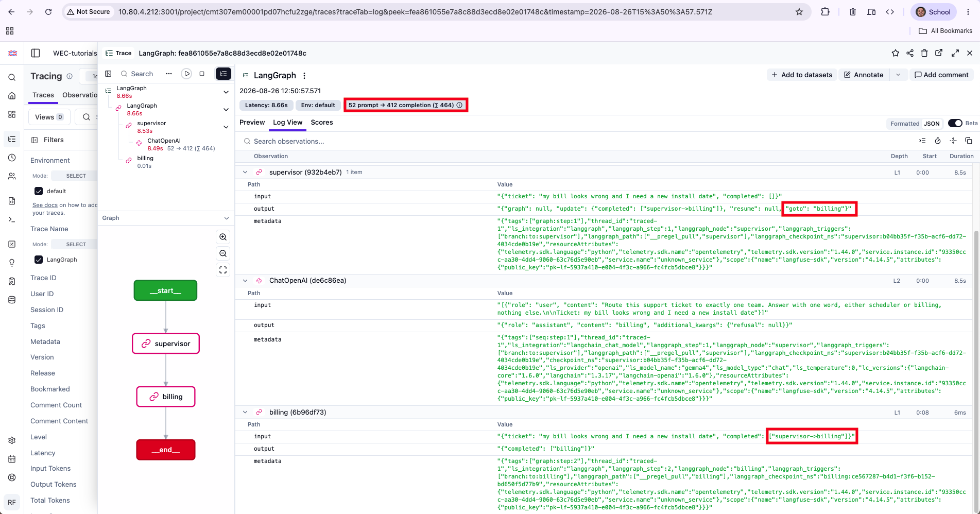Viewport: 980px width, 514px height.
Task: Click the play button in the trace tree toolbar
Action: [x=187, y=74]
